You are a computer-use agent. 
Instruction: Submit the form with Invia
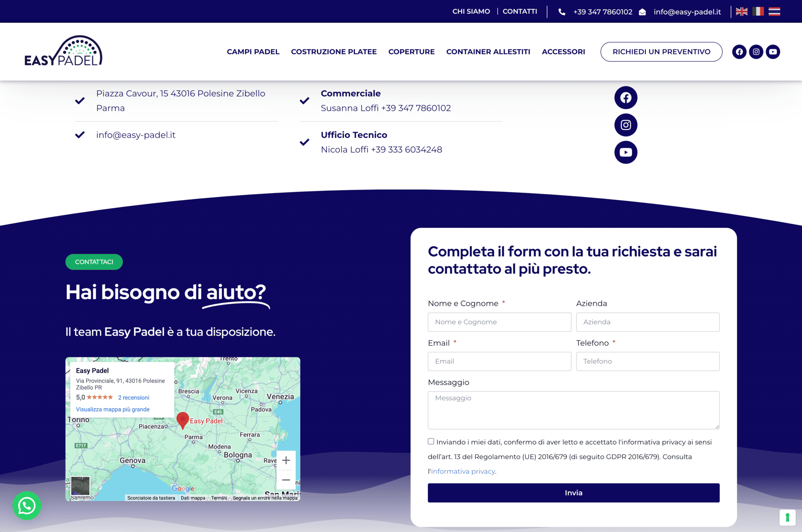point(573,493)
